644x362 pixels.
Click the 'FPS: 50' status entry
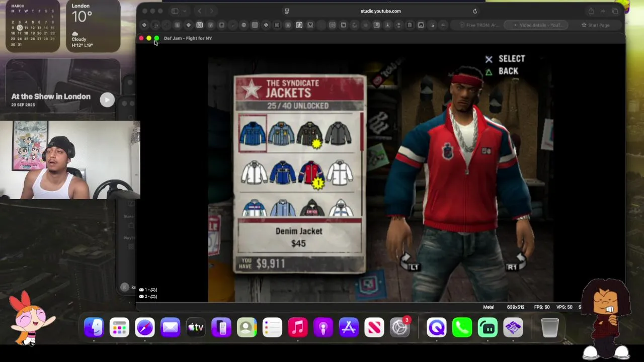542,307
